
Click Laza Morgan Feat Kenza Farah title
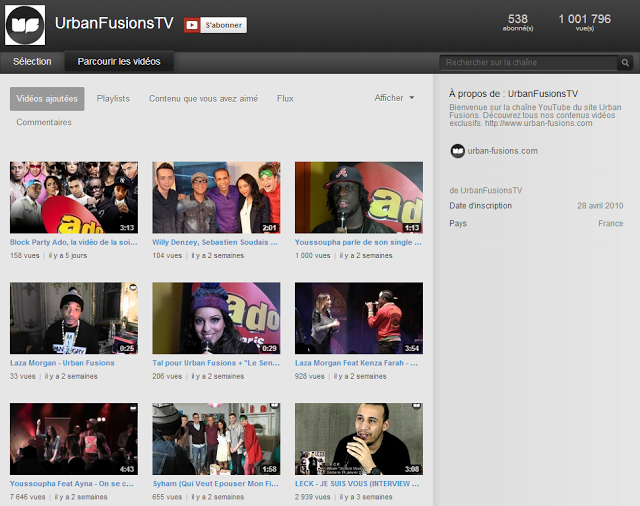(356, 363)
